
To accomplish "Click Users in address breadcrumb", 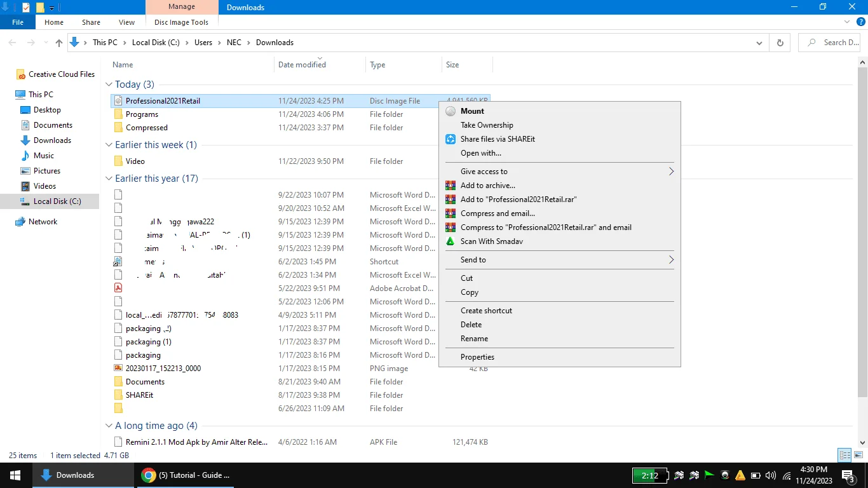I will (x=203, y=43).
